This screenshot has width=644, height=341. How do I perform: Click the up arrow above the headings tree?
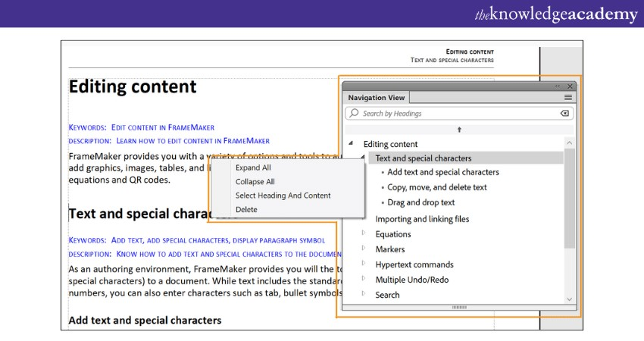coord(459,130)
